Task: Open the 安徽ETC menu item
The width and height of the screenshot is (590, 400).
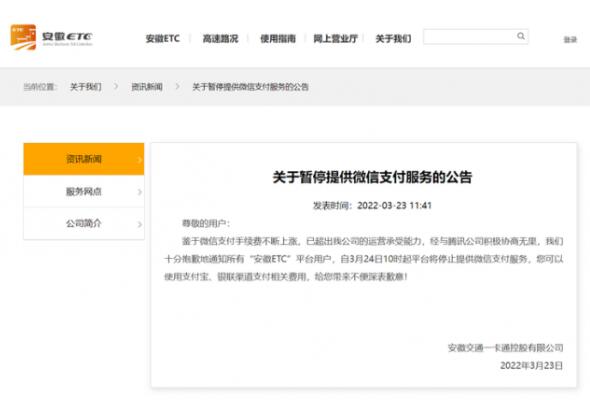Action: point(163,38)
